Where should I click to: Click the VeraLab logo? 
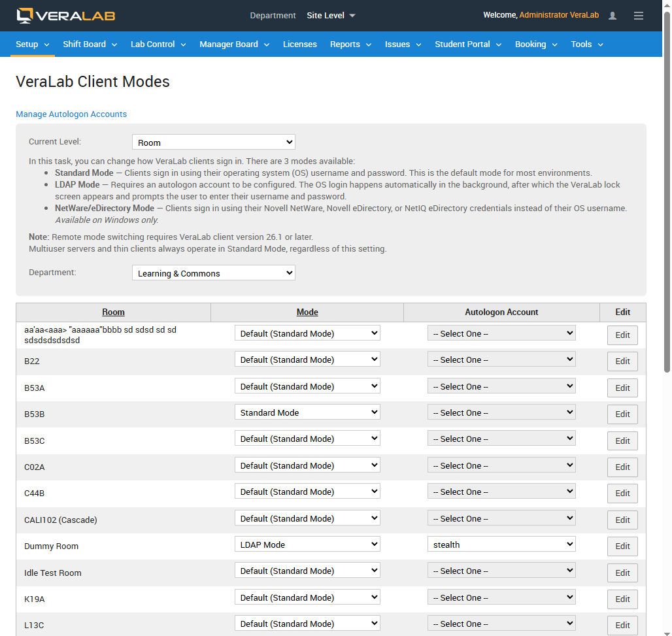pyautogui.click(x=65, y=16)
